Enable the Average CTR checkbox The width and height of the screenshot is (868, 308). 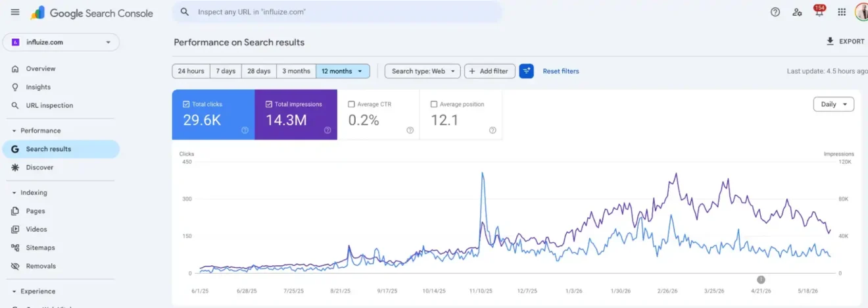351,104
